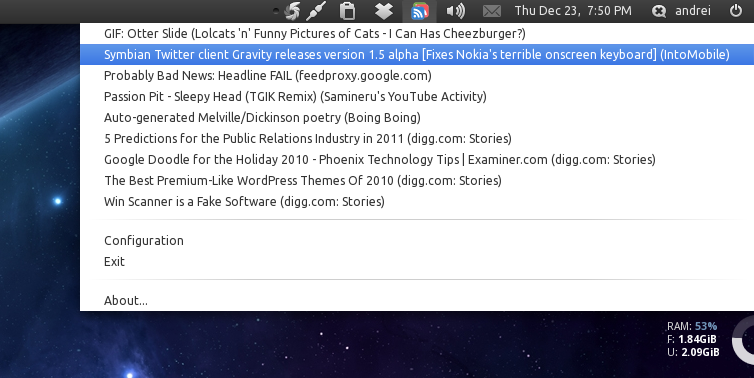The width and height of the screenshot is (754, 378).
Task: Open the messaging envelope indicator
Action: 491,11
